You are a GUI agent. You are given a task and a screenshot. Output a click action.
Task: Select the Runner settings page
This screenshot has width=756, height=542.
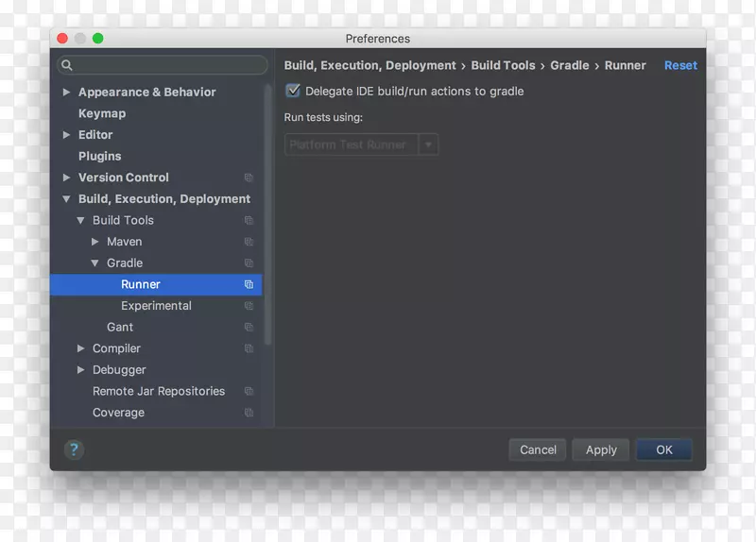[x=156, y=285]
